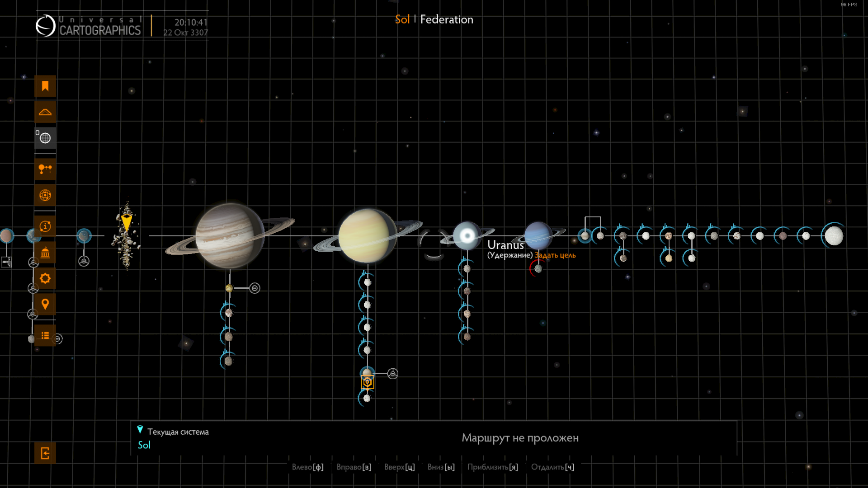Open the galaxy map sphere icon
868x488 pixels.
click(45, 195)
